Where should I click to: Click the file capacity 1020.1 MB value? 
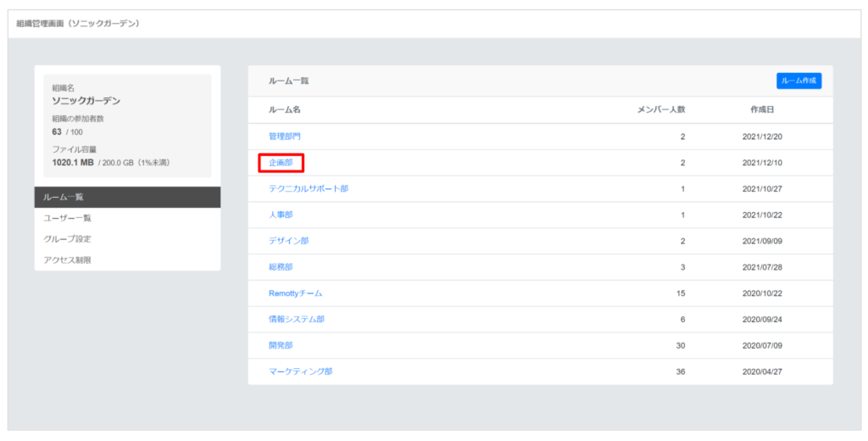tap(73, 163)
